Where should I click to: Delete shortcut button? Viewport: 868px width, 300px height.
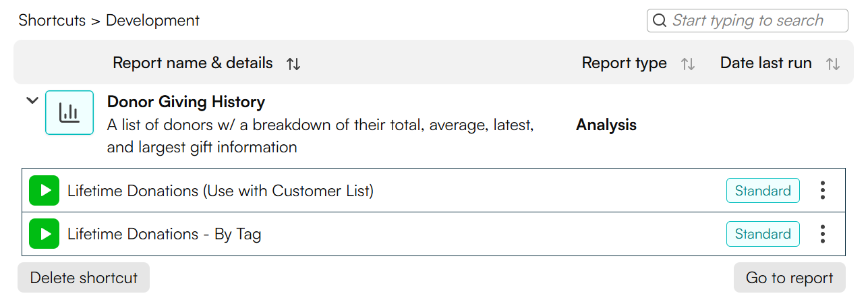click(x=84, y=278)
